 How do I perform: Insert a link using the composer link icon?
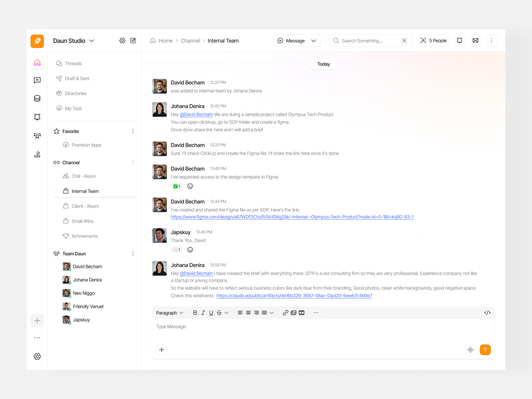[285, 313]
